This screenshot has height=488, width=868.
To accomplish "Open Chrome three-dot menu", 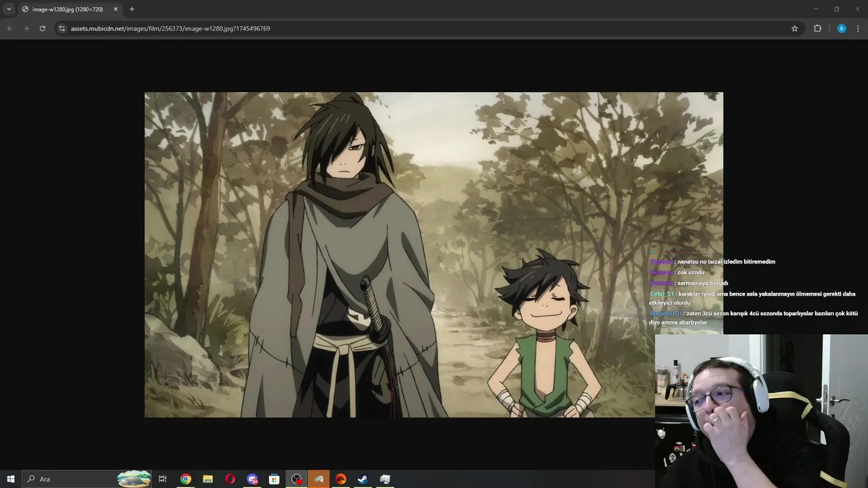I will [859, 28].
